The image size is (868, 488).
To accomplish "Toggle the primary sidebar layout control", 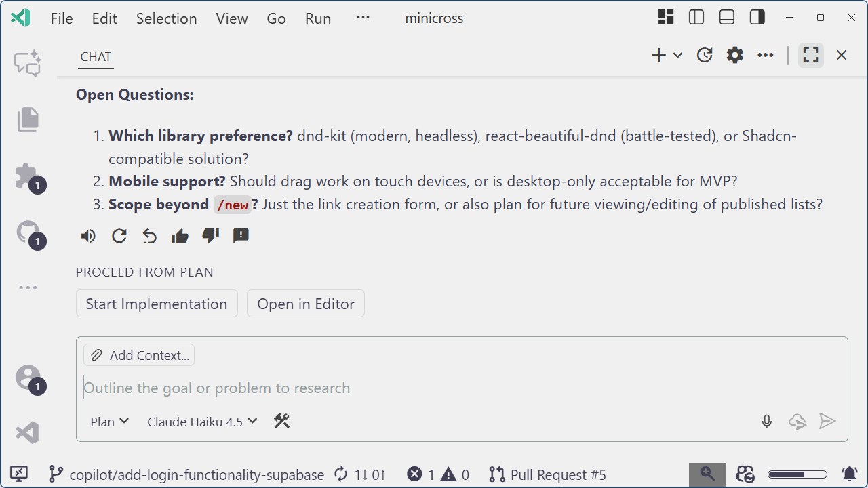I will click(696, 17).
